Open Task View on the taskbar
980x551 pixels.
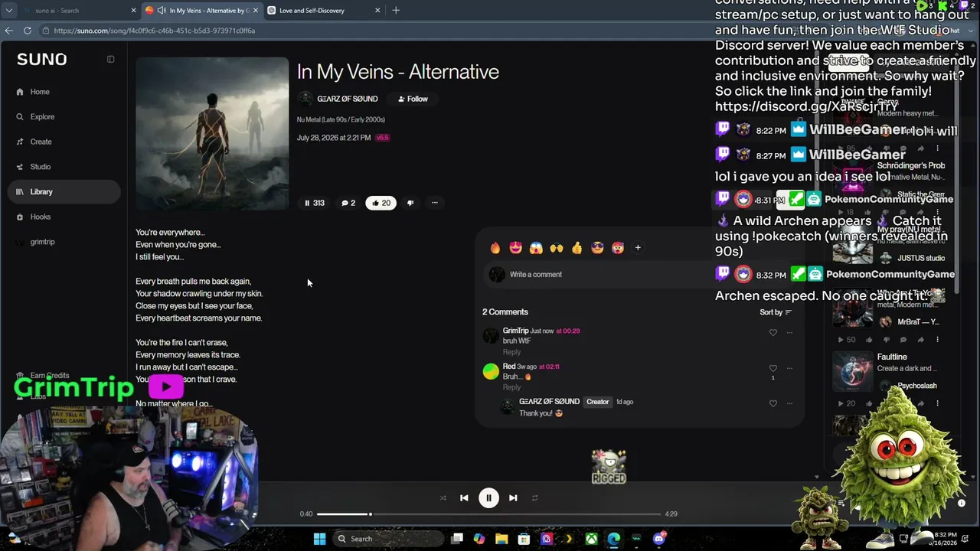(x=457, y=539)
